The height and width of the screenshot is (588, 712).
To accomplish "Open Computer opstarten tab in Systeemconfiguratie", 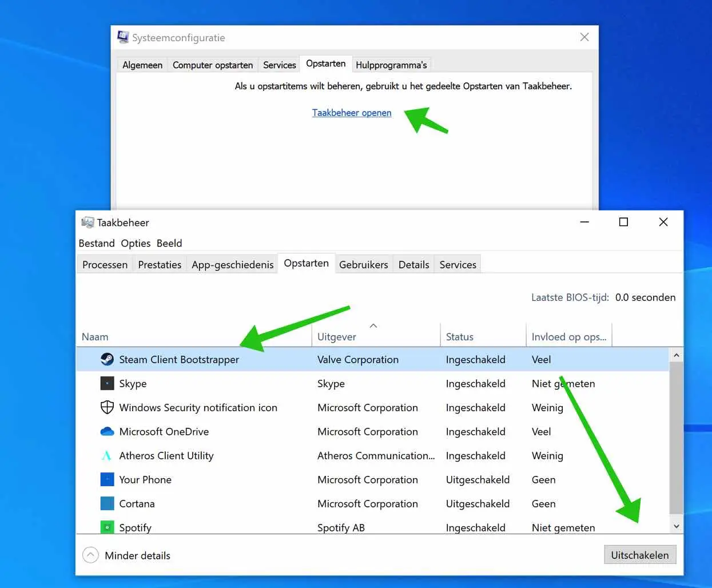I will click(213, 65).
